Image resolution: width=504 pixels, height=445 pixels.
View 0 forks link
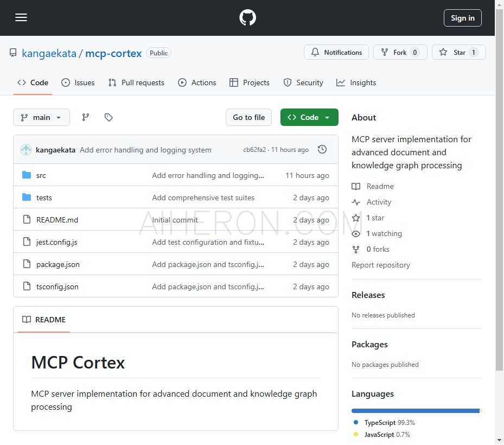tap(371, 249)
